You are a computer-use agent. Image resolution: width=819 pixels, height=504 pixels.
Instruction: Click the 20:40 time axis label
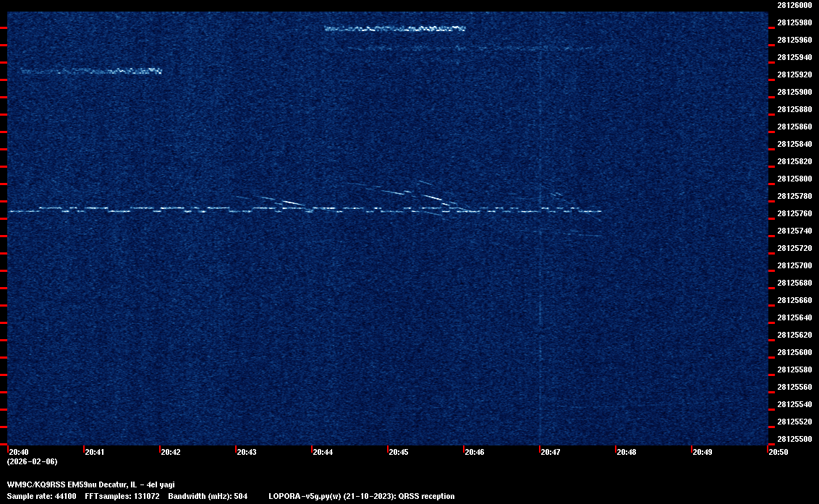pos(19,453)
